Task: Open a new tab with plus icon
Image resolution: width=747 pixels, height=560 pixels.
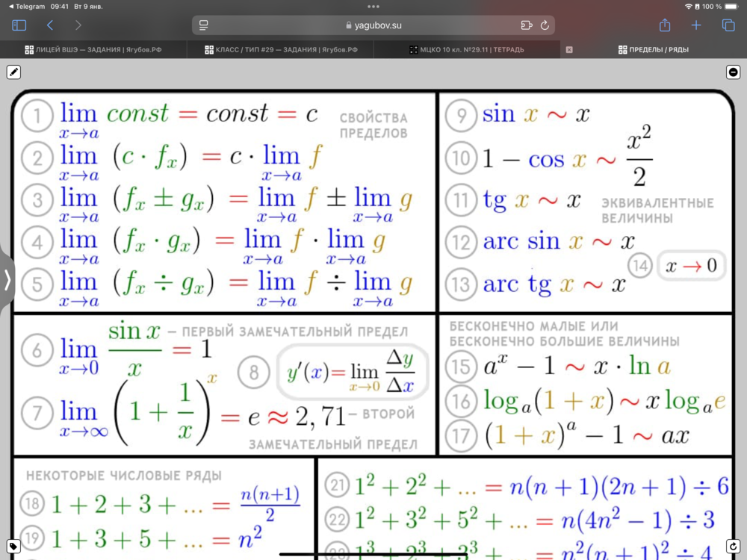Action: coord(696,25)
